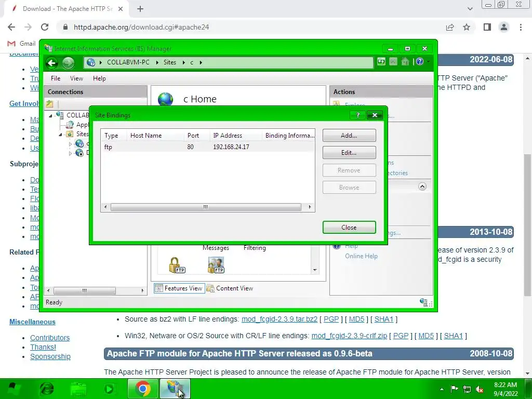Select the Sites folder icon in Connections tree
Screen dimensions: 532x399
[x=70, y=134]
